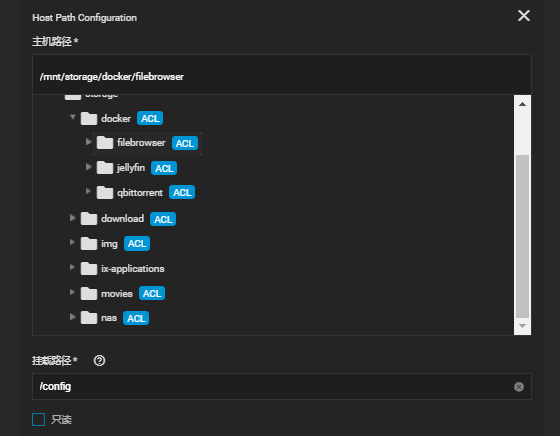Click the ACL badge next to qbittorrent
This screenshot has width=560, height=436.
click(x=182, y=192)
